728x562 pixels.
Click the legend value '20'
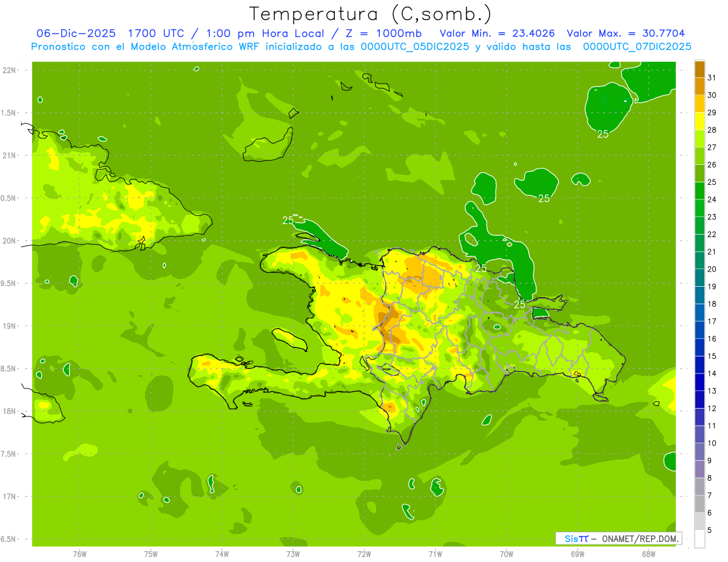712,269
